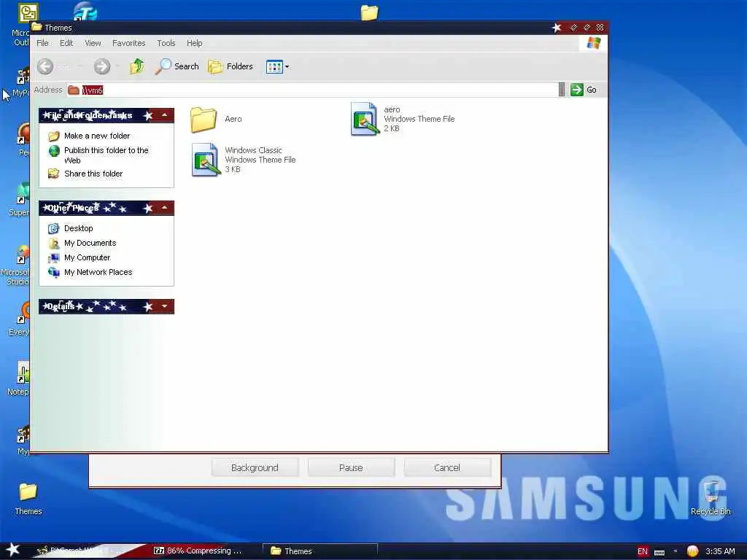Click the green Go arrow icon
This screenshot has height=560, width=747.
(577, 90)
